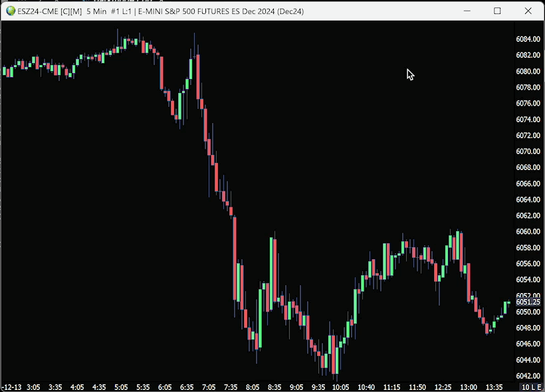
Task: Click the title text "E-MINI S&P 500 FUTURES ES Dec 2024"
Action: 207,11
